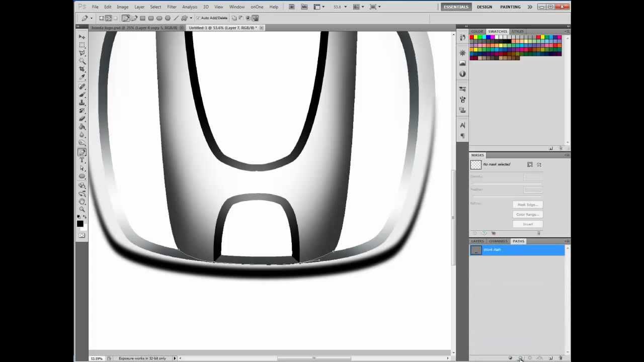Pick Rectangle shape in options bar

[142, 18]
